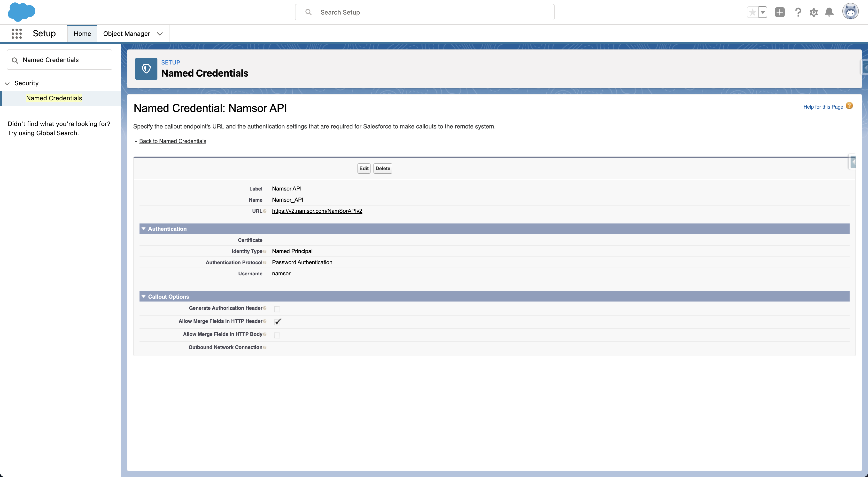Toggle Allow Merge Fields in HTTP Header checkbox

click(x=277, y=322)
